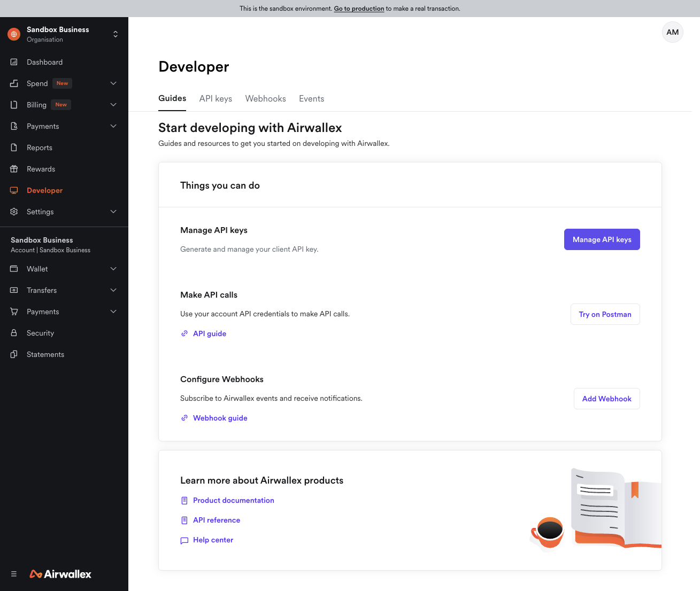Click the Rewards gift icon
This screenshot has height=591, width=700.
tap(14, 169)
